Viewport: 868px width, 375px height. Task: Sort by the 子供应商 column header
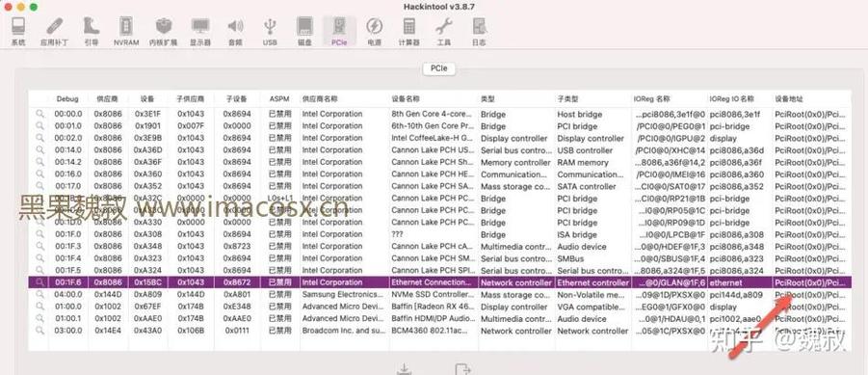191,99
